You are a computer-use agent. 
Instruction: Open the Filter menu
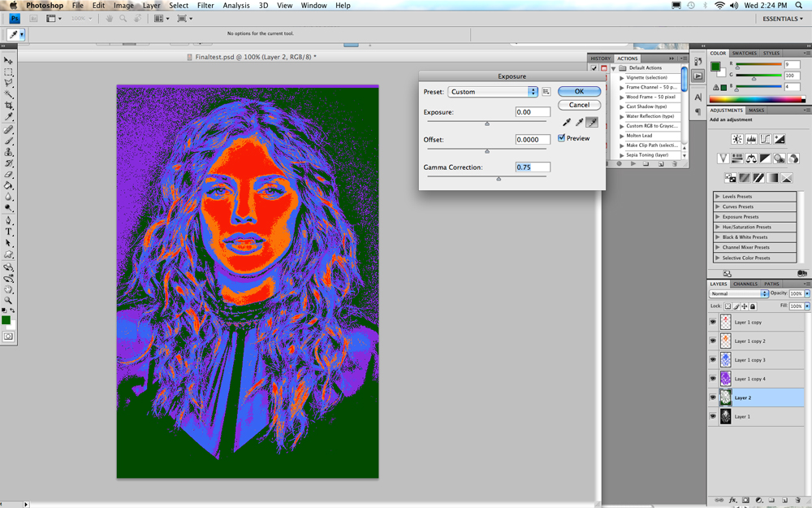pos(205,5)
